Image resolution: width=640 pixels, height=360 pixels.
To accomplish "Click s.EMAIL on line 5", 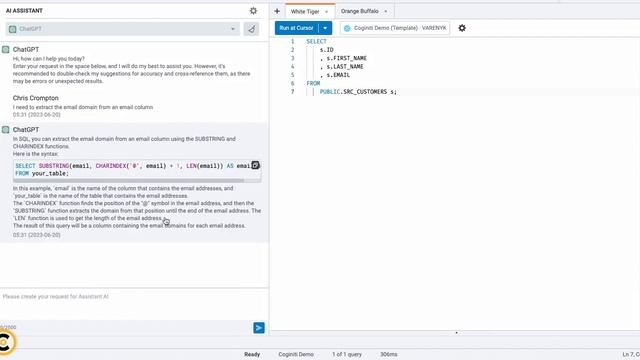I will (338, 75).
